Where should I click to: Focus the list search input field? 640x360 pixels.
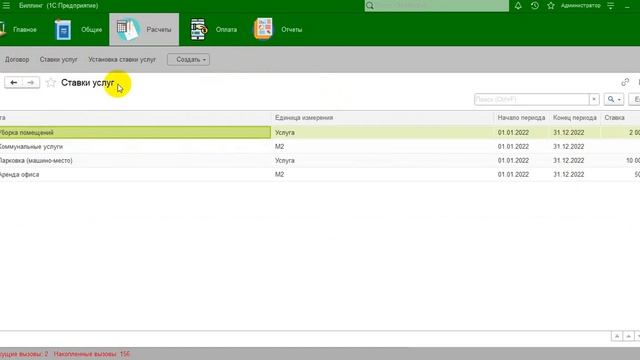532,99
